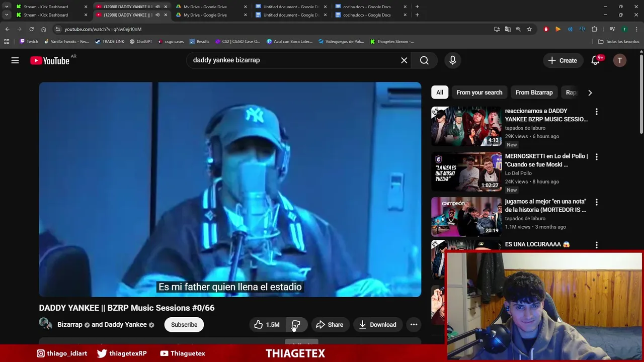Screen dimensions: 644x362
Task: Dislike the video with thumbs down
Action: (x=296, y=325)
